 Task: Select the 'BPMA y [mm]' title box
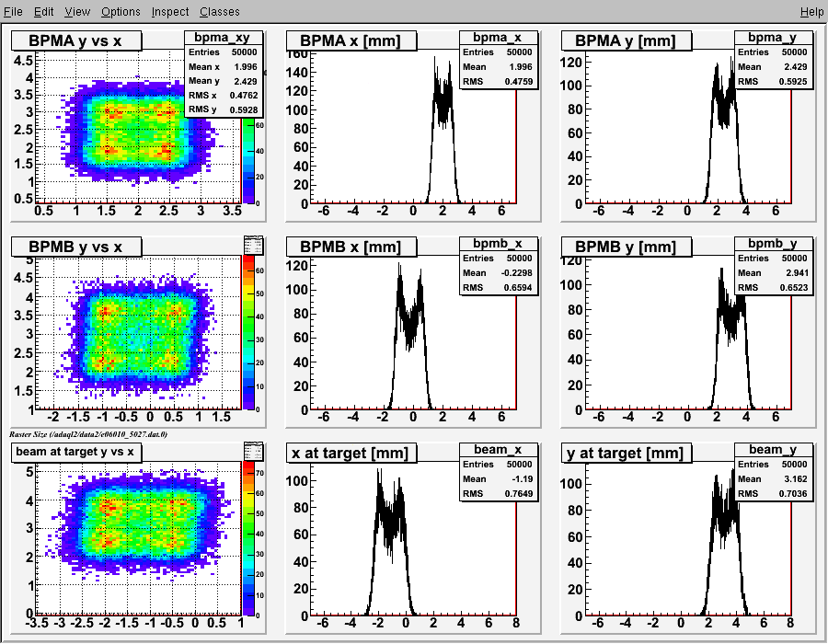click(627, 40)
